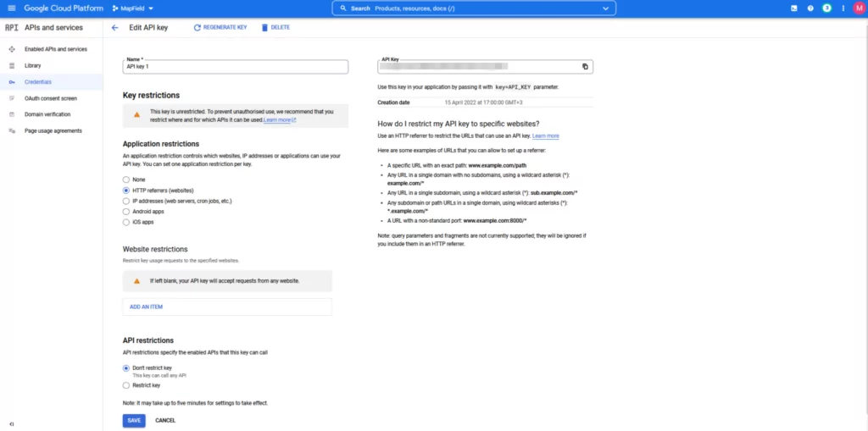Open the user account avatar
This screenshot has width=868, height=431.
point(857,8)
